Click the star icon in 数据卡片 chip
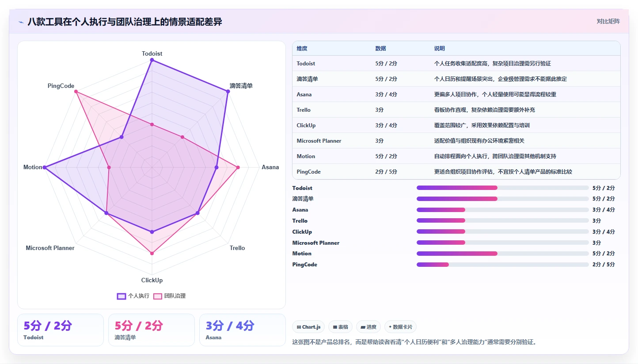 390,327
